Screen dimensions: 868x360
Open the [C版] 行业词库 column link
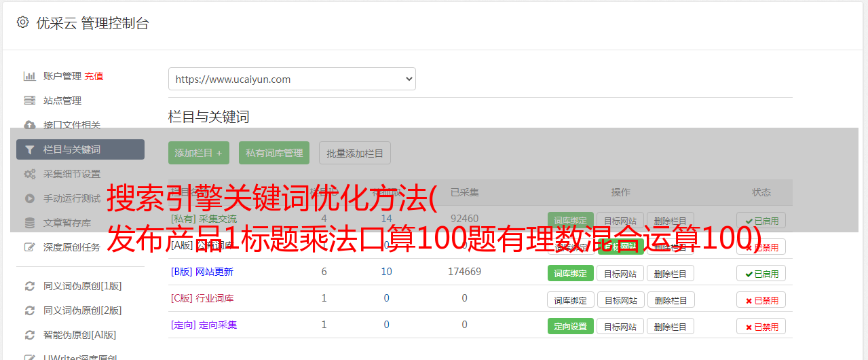(202, 298)
